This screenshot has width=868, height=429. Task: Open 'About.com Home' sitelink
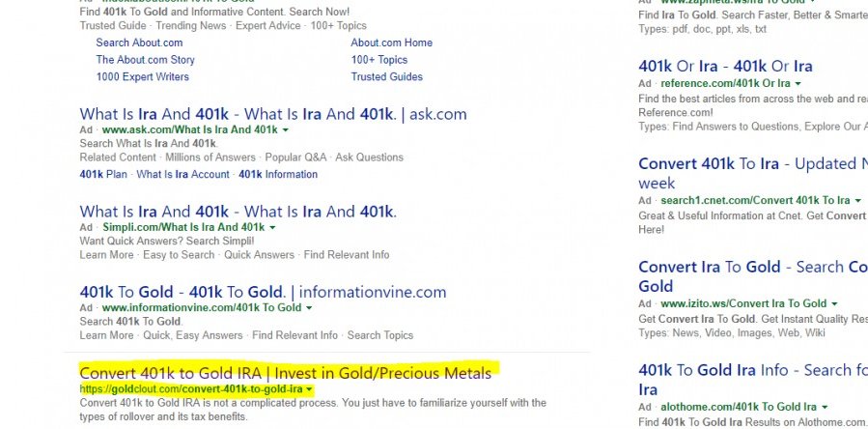click(391, 43)
